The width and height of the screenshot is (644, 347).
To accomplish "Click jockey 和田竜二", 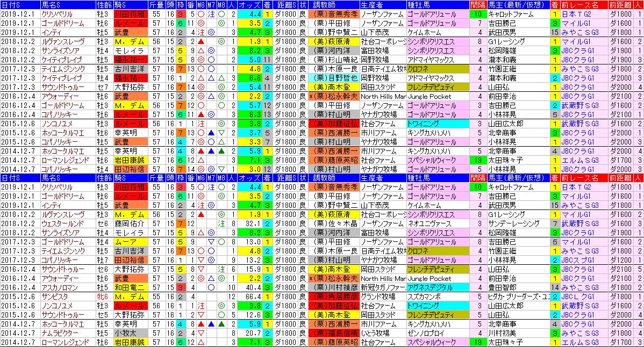I will 130,287.
